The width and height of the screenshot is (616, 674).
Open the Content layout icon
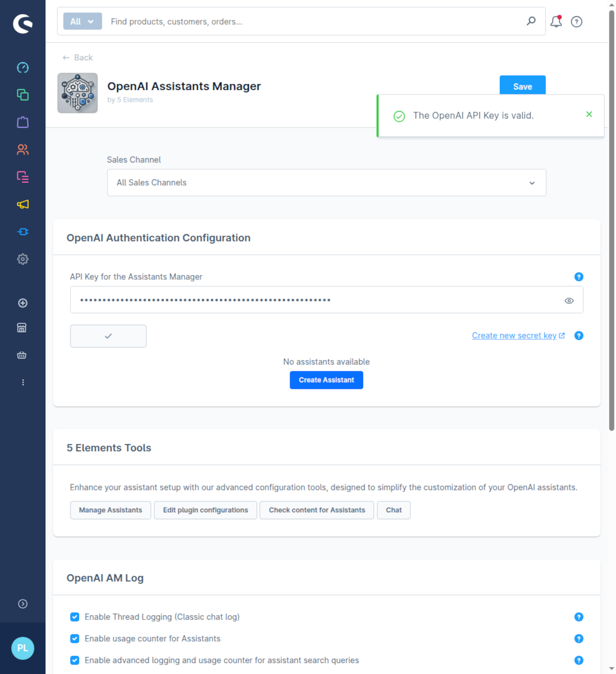[x=23, y=177]
